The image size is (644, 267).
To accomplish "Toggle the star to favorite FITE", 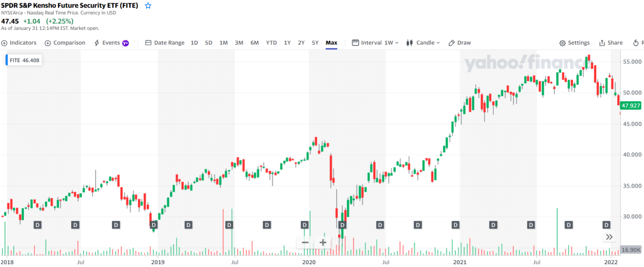I will (148, 5).
